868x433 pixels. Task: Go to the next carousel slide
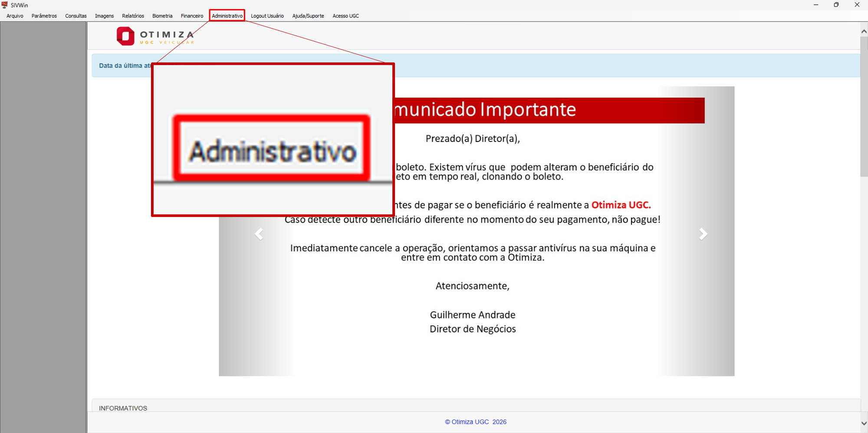pyautogui.click(x=703, y=234)
